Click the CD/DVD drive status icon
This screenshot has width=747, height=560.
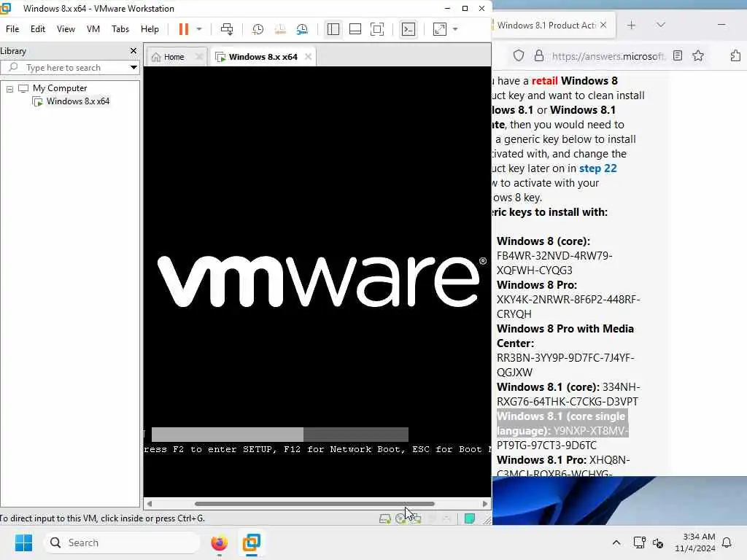[x=400, y=518]
